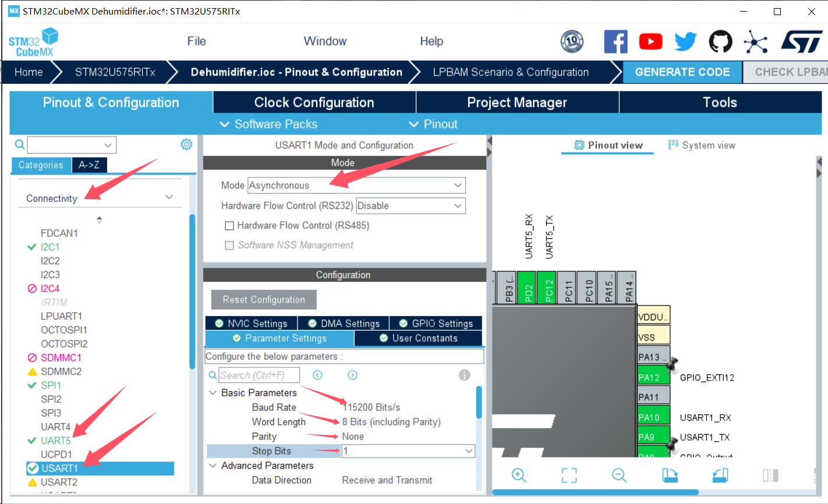Fit the chip to the view with the frame icon

[569, 475]
